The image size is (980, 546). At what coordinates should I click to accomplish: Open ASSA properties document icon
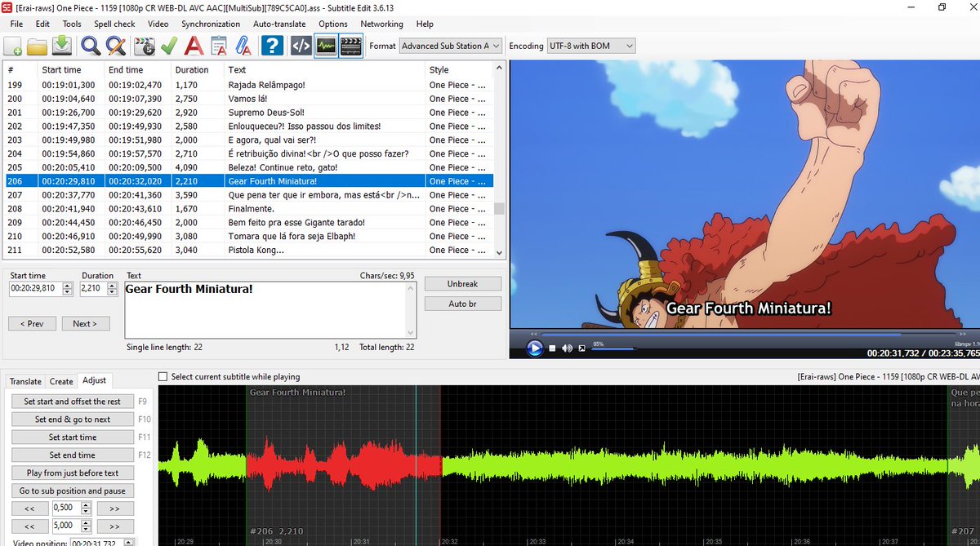[219, 47]
